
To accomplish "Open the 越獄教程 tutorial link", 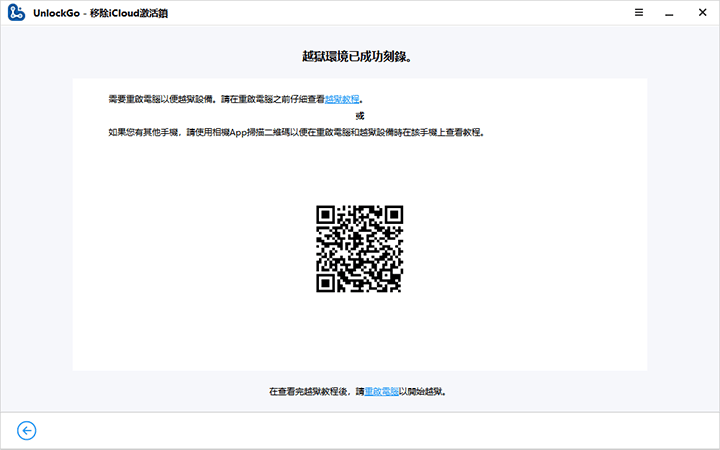I will (341, 100).
